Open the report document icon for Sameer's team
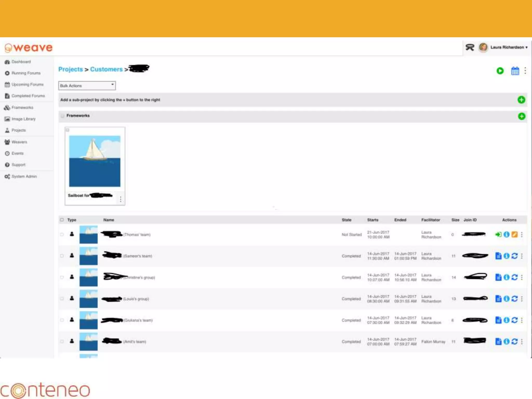The image size is (532, 399). point(498,256)
